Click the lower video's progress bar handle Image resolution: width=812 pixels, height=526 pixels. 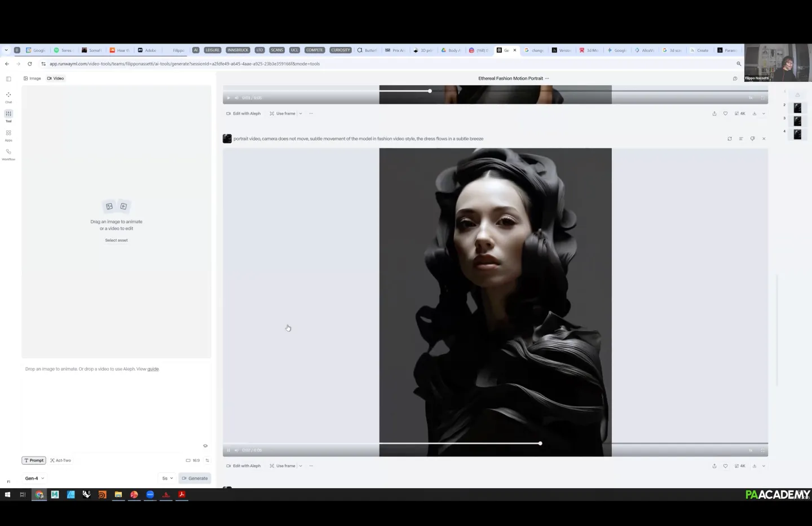540,444
